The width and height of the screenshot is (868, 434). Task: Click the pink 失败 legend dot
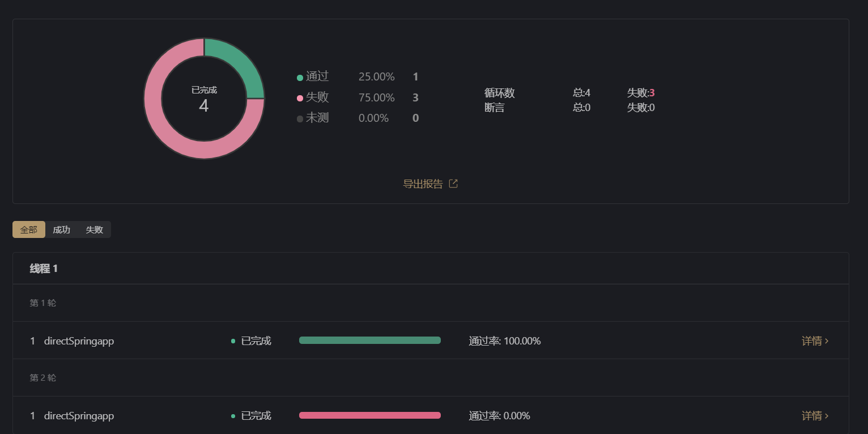pyautogui.click(x=300, y=99)
